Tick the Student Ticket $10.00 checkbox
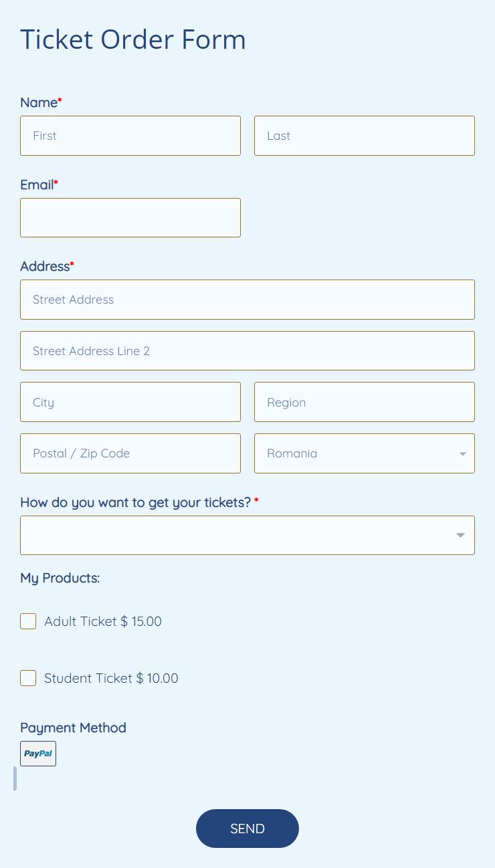495x868 pixels. click(x=28, y=678)
